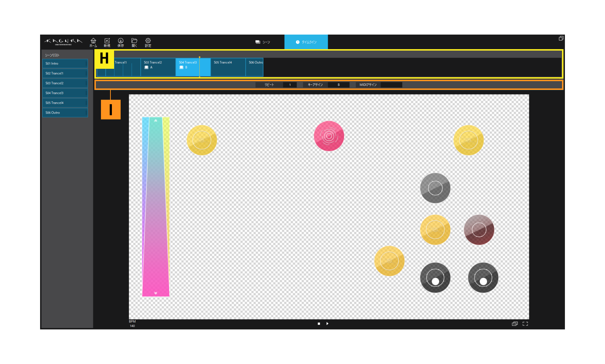
Task: Click the top-right yellow circle pad
Action: tap(469, 140)
